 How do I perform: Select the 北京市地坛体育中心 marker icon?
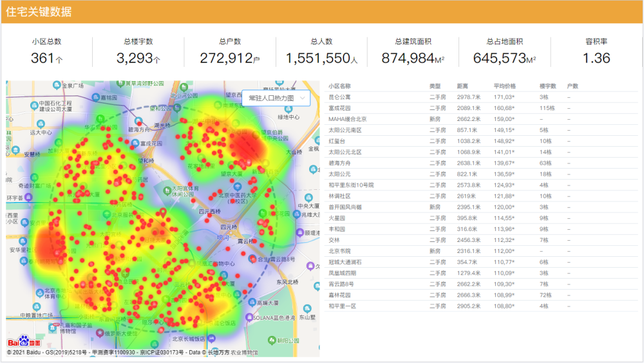[40, 293]
